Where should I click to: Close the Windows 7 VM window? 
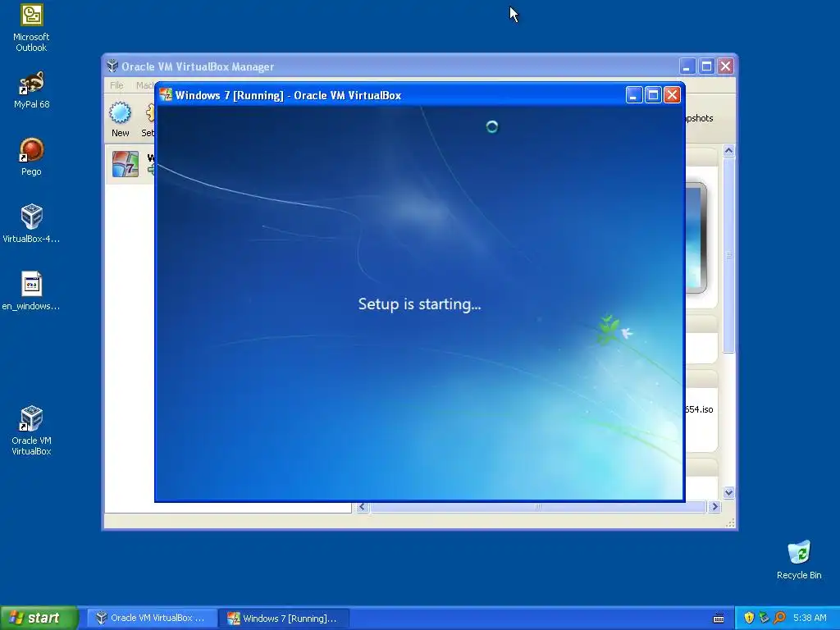click(x=672, y=95)
